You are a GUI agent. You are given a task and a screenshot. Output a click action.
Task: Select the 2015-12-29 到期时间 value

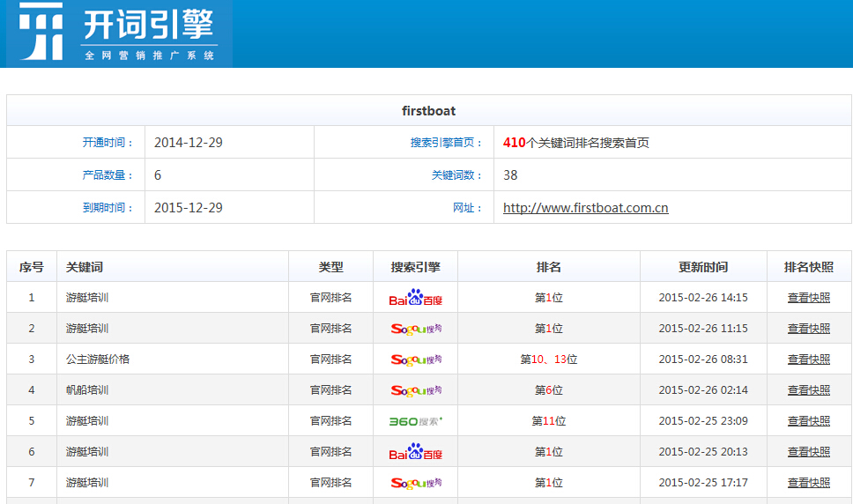coord(189,208)
